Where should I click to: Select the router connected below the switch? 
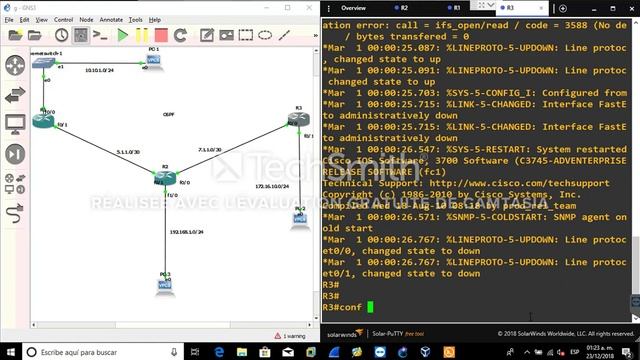(x=43, y=121)
